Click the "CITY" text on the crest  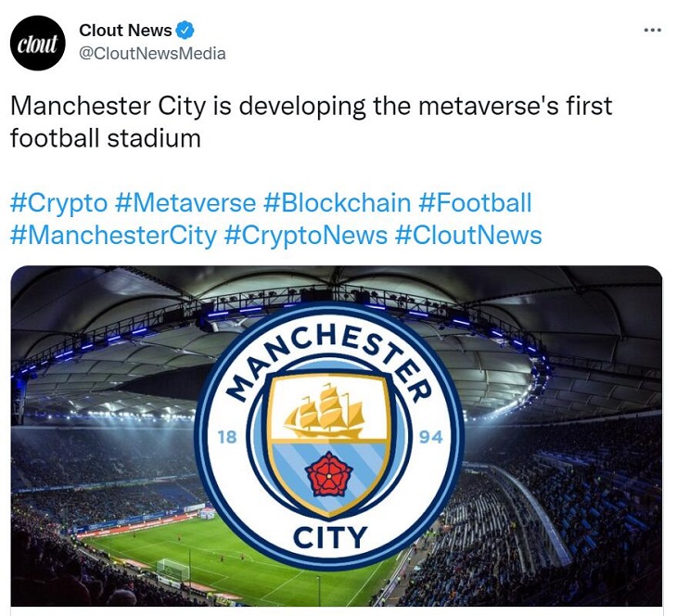(329, 536)
